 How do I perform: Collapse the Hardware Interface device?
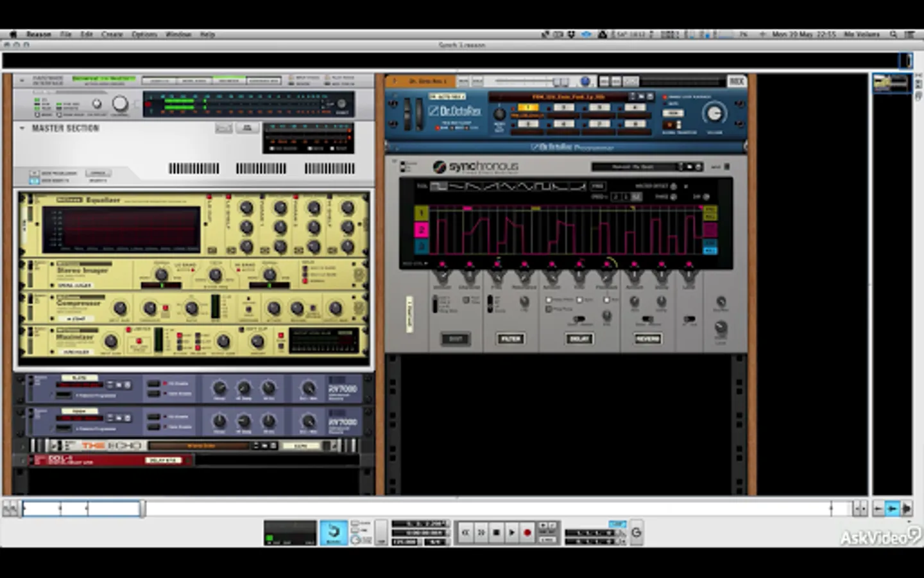click(x=22, y=80)
